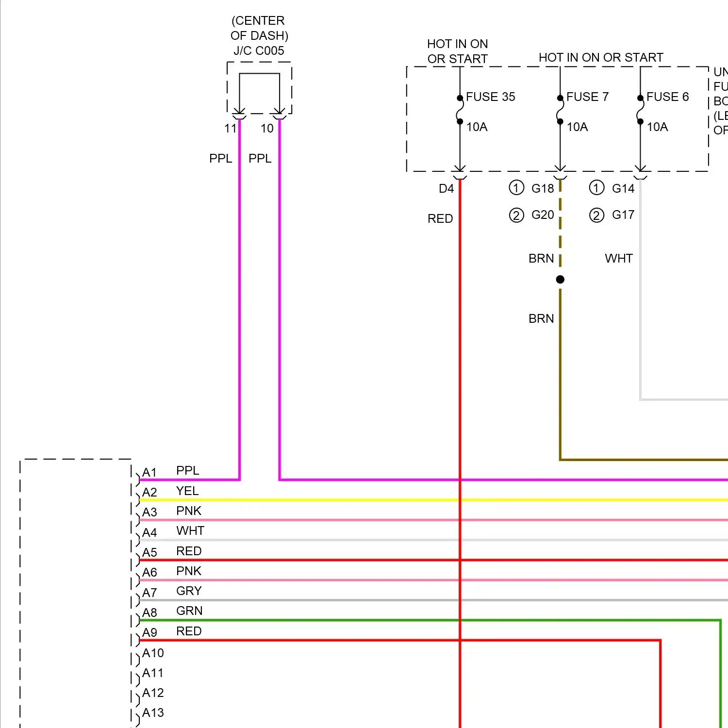Click the A6 PNK wire label

coord(189,571)
